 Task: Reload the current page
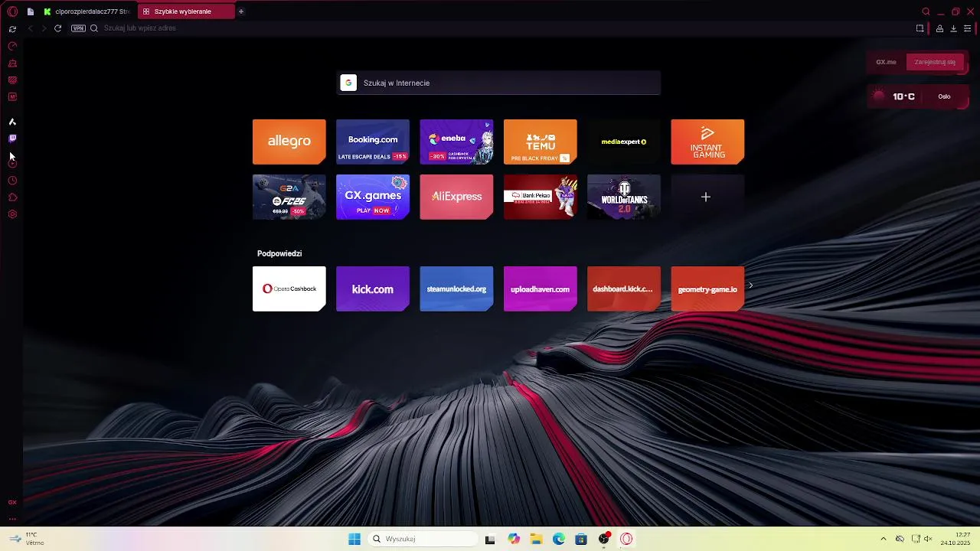point(57,28)
